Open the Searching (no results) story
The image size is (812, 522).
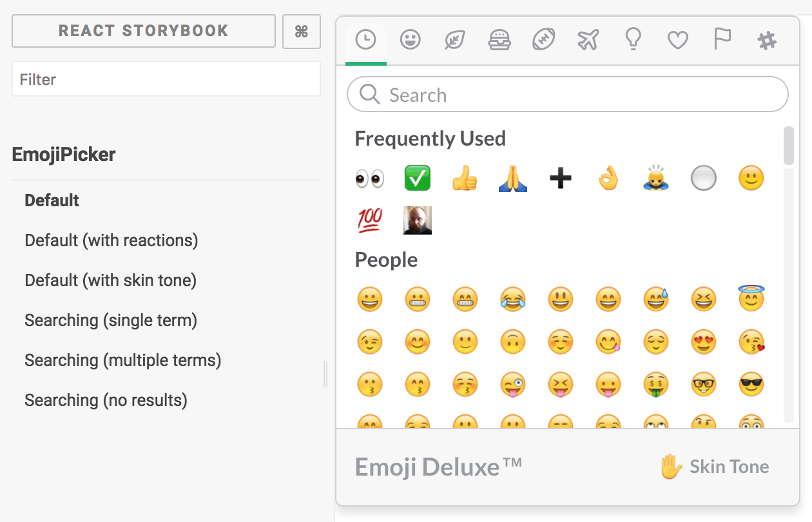coord(106,400)
